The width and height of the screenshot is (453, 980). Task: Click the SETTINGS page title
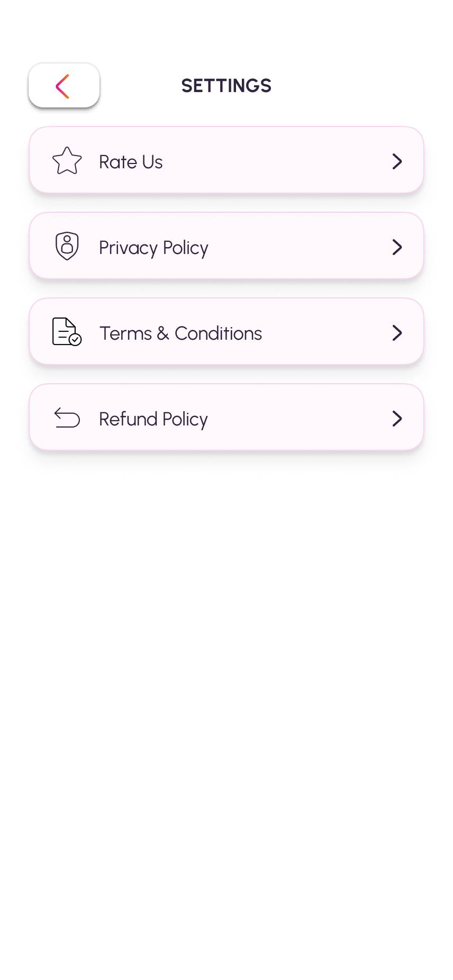(226, 86)
